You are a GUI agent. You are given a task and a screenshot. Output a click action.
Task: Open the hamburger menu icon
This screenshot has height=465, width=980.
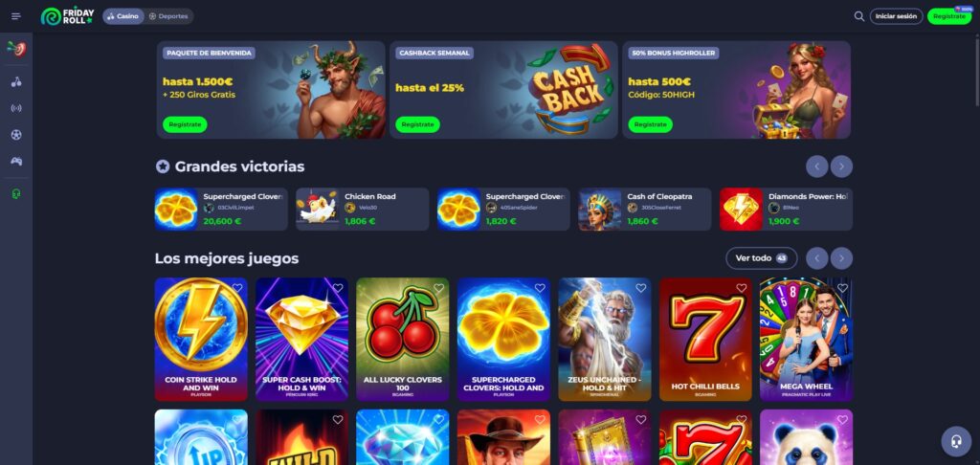point(16,16)
